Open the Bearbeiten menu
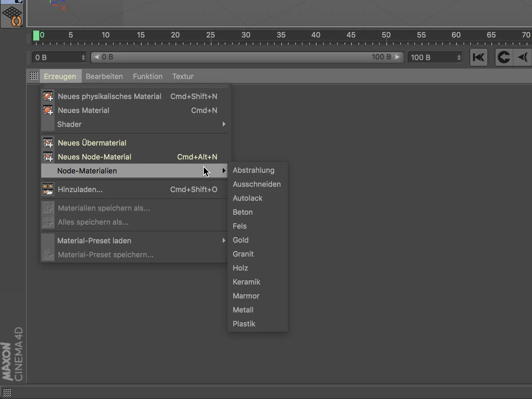 [x=104, y=76]
